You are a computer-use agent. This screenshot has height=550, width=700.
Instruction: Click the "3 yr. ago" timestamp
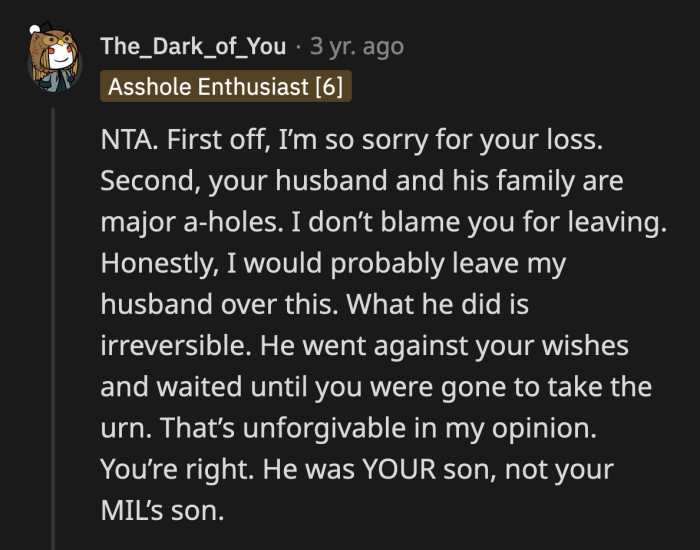(x=358, y=47)
